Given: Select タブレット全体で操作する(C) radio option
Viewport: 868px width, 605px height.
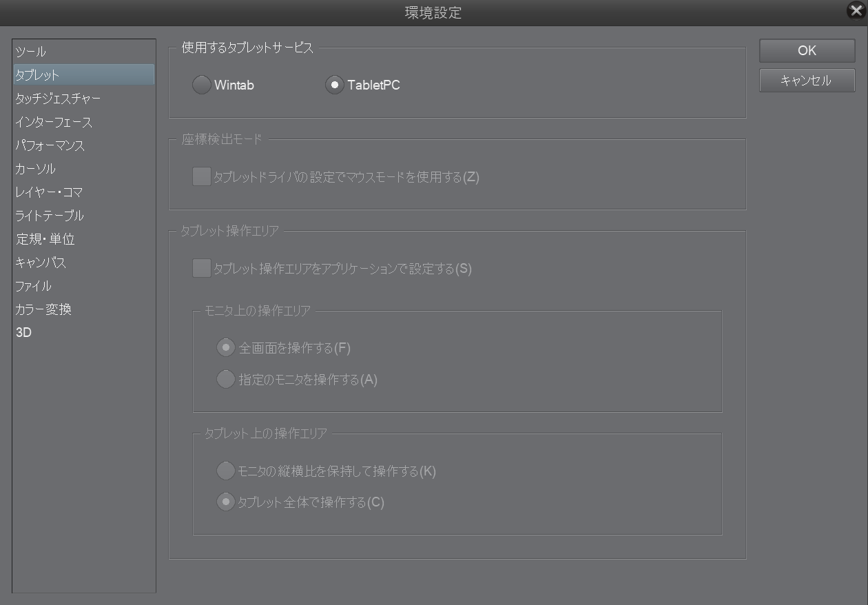Looking at the screenshot, I should click(226, 502).
